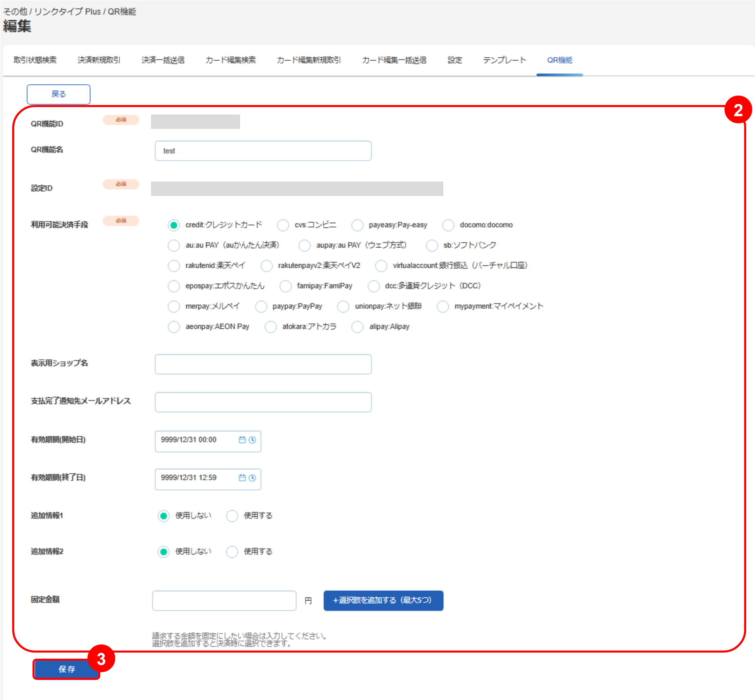Choose payeasy:Pay-easy payment method
The image size is (755, 700).
point(357,225)
